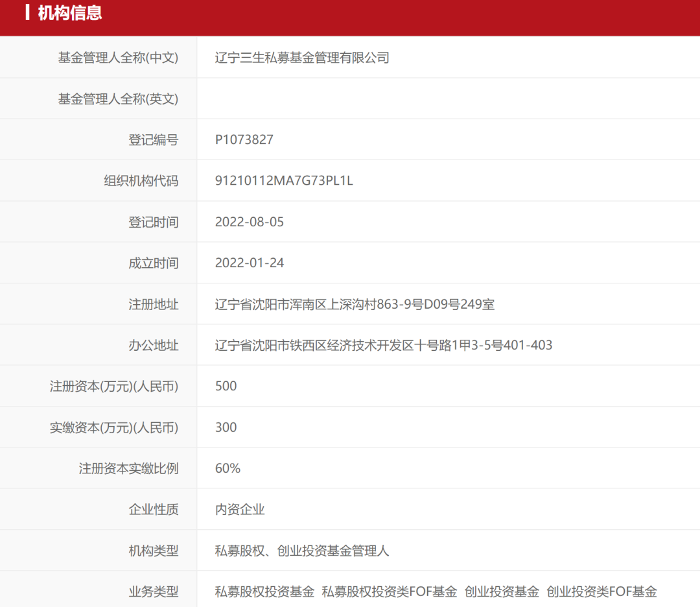Select registration date 2022-08-05
The width and height of the screenshot is (700, 607).
250,222
